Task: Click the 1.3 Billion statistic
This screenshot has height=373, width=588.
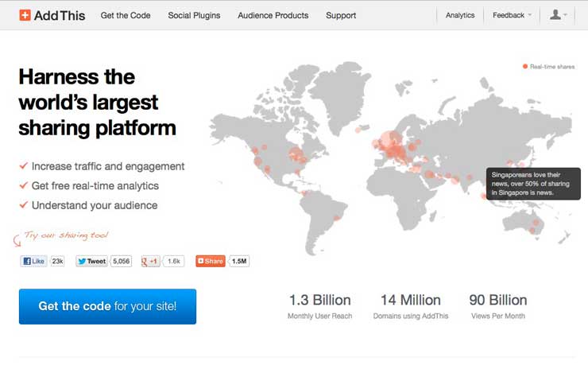Action: pyautogui.click(x=320, y=300)
